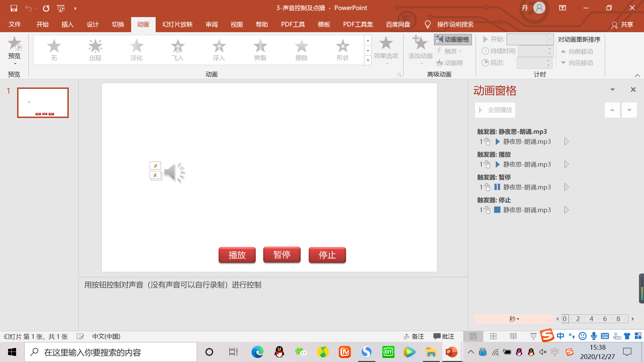This screenshot has height=362, width=644.
Task: Switch to slide sorter view icon
Action: pos(493,336)
